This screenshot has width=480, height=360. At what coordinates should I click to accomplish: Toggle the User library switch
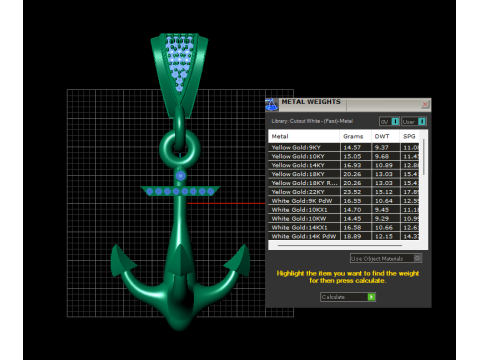(414, 122)
